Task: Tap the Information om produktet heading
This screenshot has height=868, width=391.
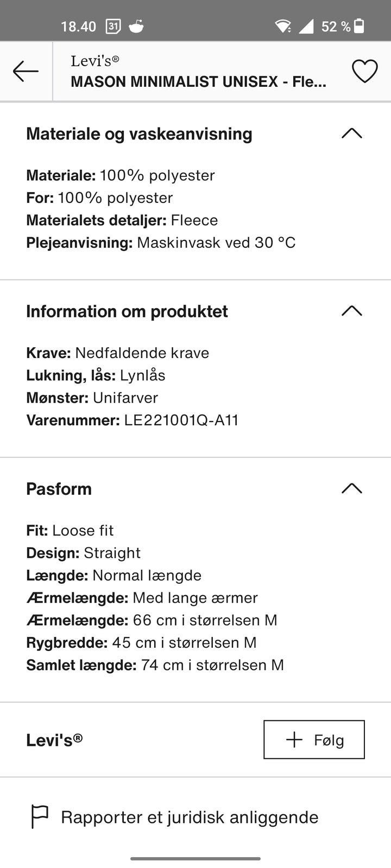Action: pyautogui.click(x=127, y=311)
